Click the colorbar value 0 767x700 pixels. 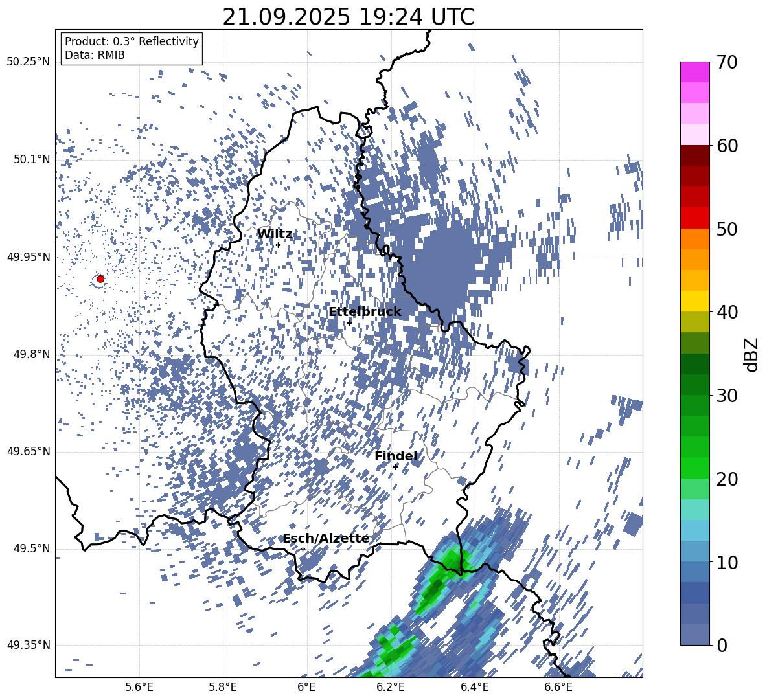click(722, 645)
